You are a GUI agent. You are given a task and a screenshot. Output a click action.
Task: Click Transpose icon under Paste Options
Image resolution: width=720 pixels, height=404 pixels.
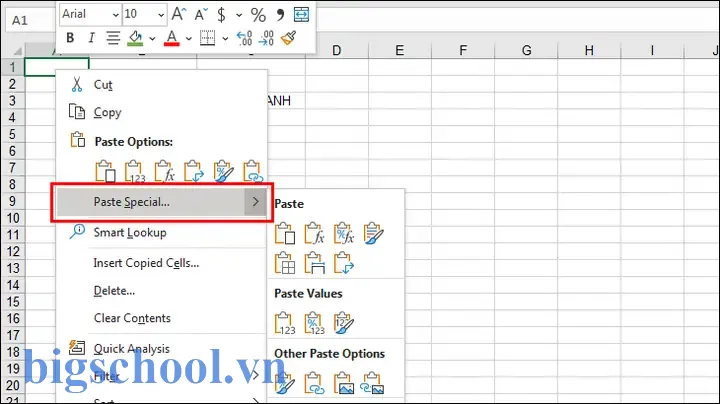193,171
